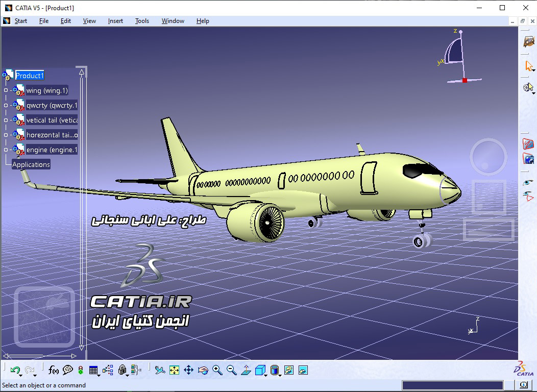Open the gear cursor tool dropdown
537x392 pixels.
534,93
